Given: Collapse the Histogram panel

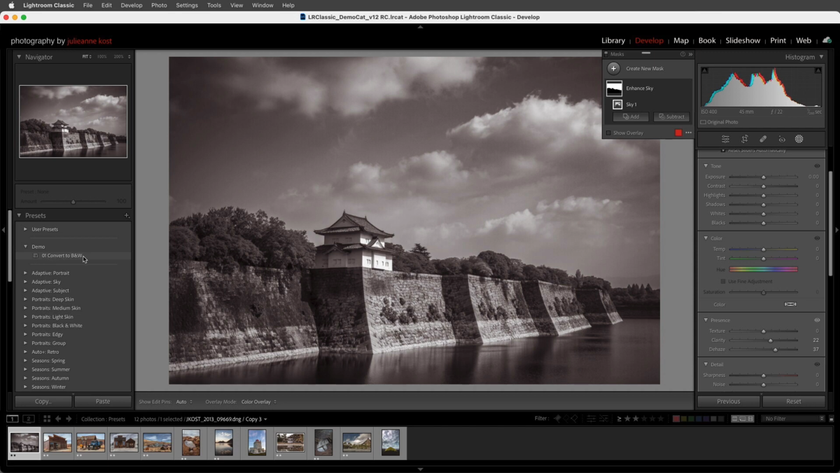Looking at the screenshot, I should (x=821, y=57).
